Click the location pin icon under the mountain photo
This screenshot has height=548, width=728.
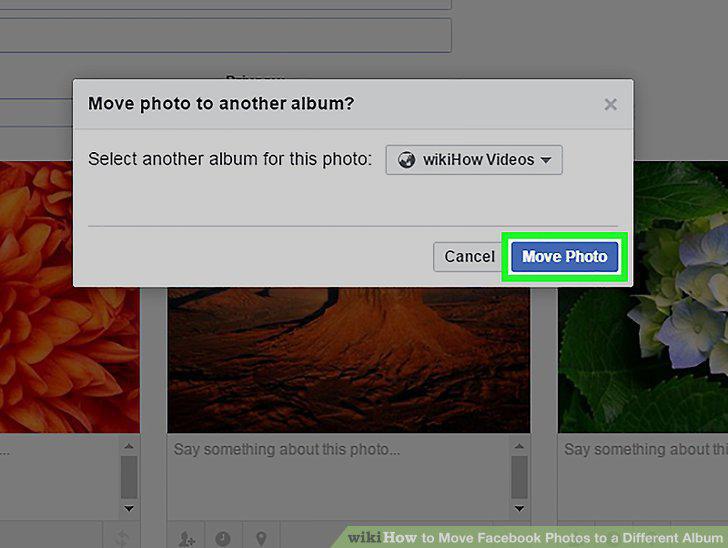261,538
